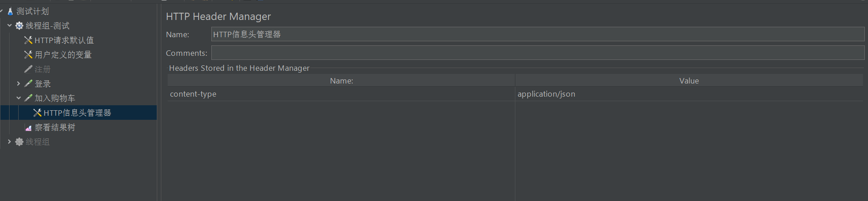The width and height of the screenshot is (868, 201).
Task: Select the content-type header name cell
Action: (341, 94)
